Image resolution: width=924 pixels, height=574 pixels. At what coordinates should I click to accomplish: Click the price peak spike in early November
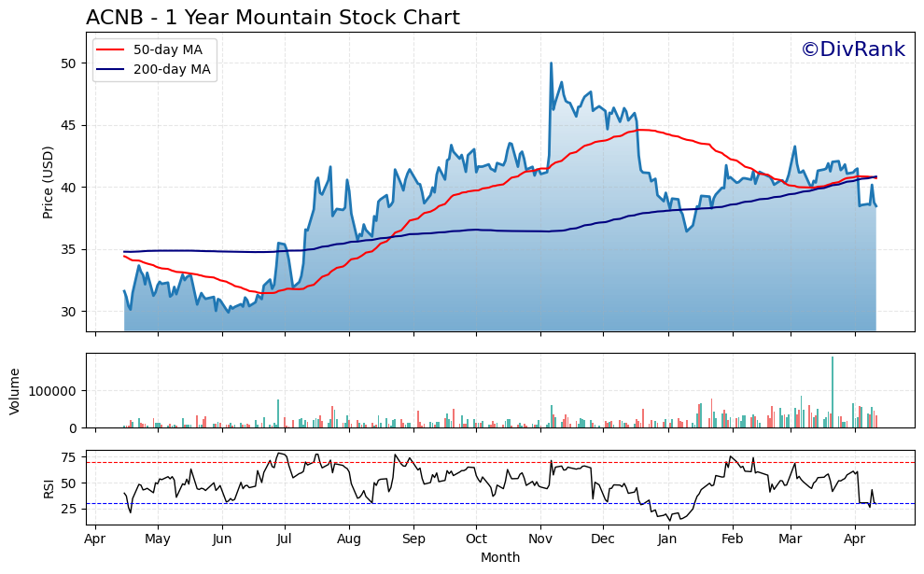coord(551,64)
